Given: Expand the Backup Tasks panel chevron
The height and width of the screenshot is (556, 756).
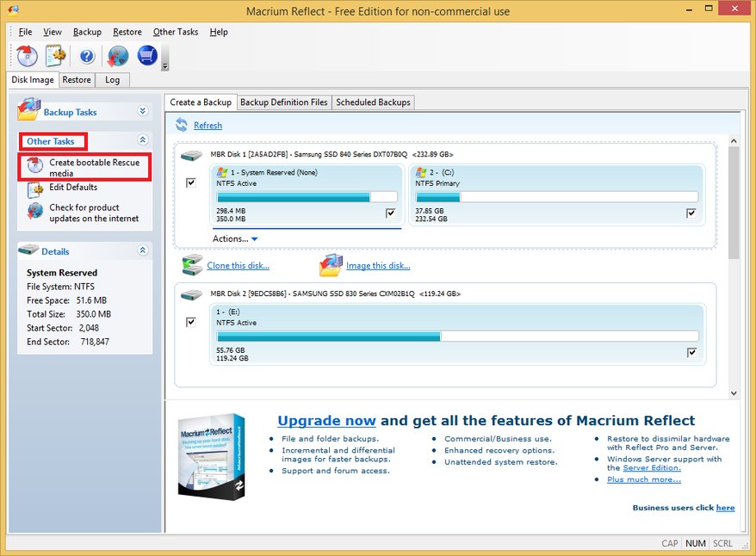Looking at the screenshot, I should coord(143,111).
